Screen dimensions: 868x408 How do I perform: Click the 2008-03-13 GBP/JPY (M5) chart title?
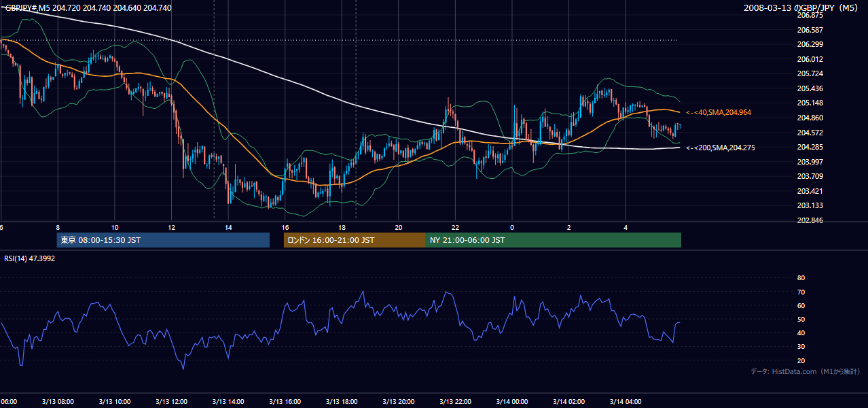[x=802, y=7]
